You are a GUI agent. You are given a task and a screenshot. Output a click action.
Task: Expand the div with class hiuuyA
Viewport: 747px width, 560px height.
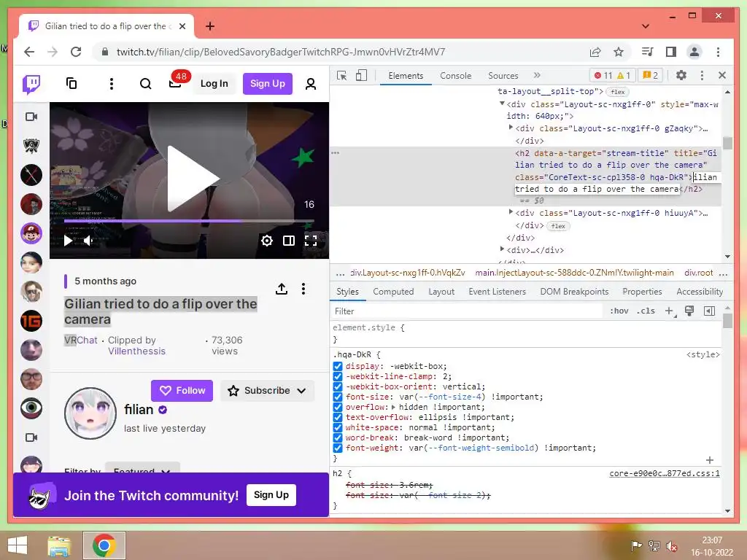click(511, 212)
